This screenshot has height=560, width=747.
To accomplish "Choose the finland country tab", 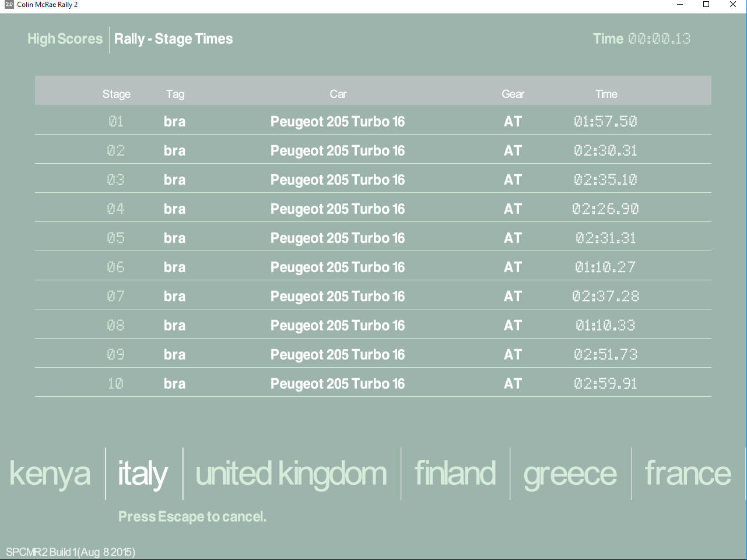I will 455,474.
